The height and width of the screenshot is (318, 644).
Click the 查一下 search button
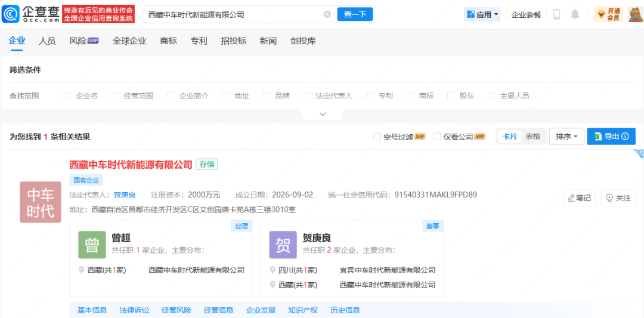[x=355, y=14]
